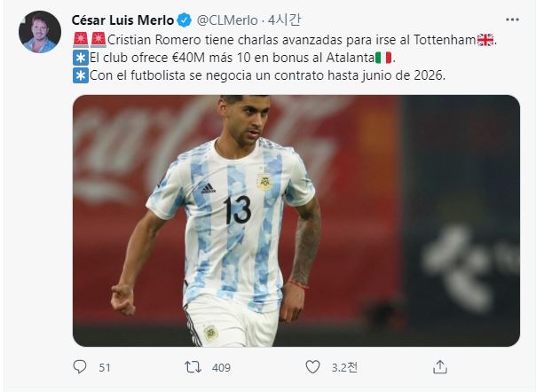This screenshot has width=536, height=392.
Task: Click the tweet text mentioning junio de 2026
Action: tap(267, 75)
